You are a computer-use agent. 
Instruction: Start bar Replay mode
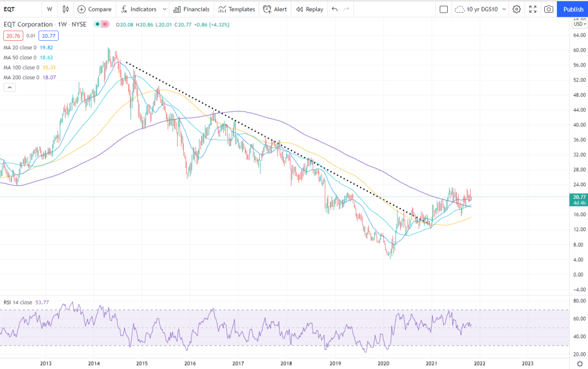[308, 9]
